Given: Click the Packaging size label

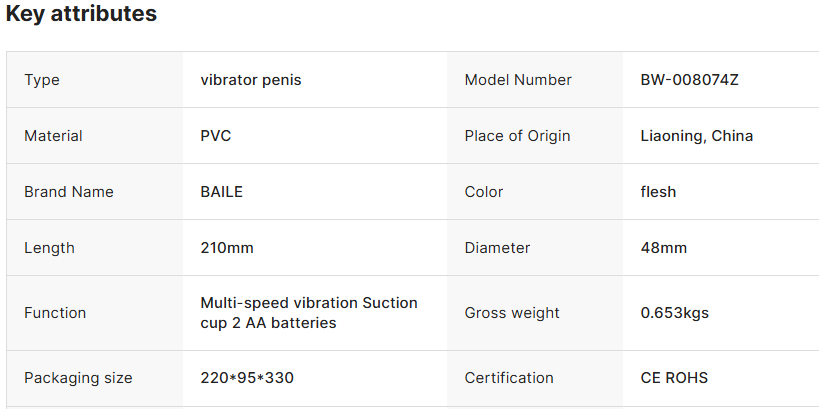Looking at the screenshot, I should tap(78, 378).
